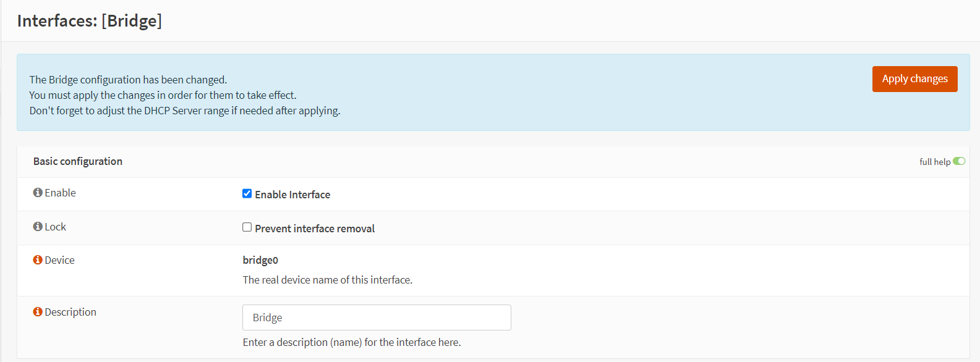The width and height of the screenshot is (980, 362).
Task: Click the "Prevent interface removal" label text
Action: tap(315, 229)
